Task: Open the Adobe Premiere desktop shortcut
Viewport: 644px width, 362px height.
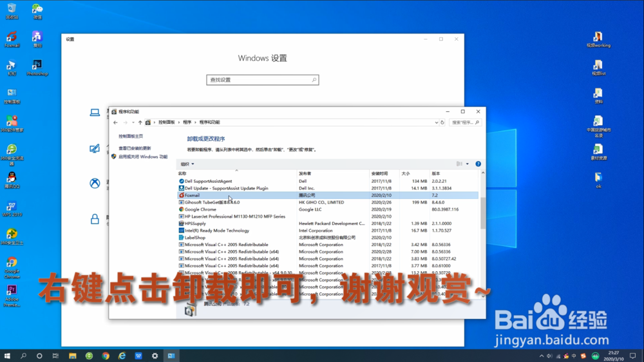Action: pyautogui.click(x=12, y=296)
